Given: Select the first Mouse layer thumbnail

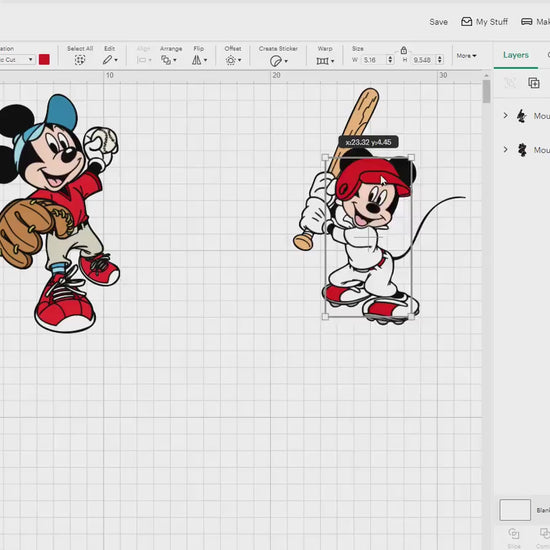Looking at the screenshot, I should 522,115.
